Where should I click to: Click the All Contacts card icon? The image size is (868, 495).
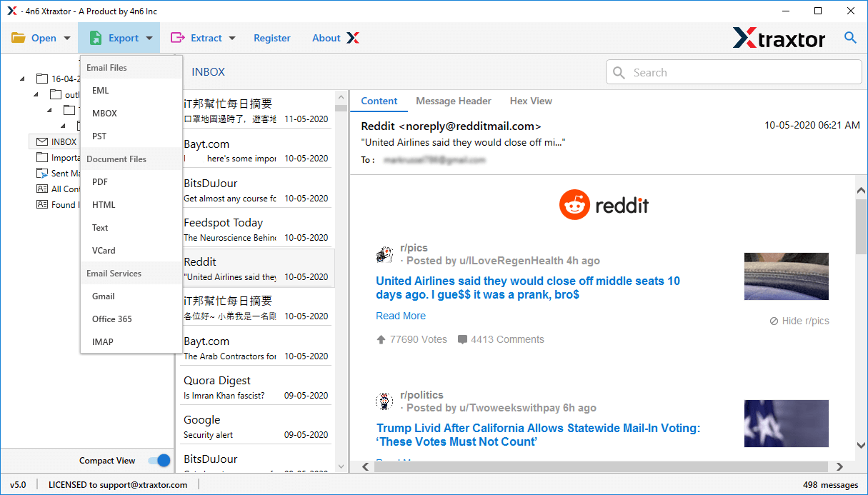(42, 189)
